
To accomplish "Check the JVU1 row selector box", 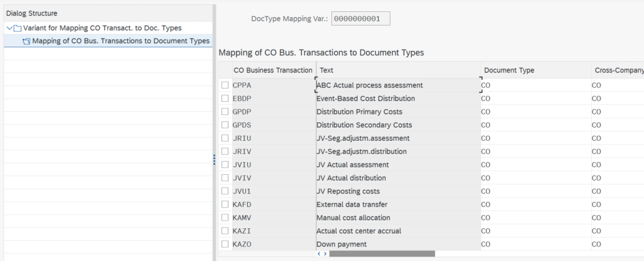I will tap(225, 191).
